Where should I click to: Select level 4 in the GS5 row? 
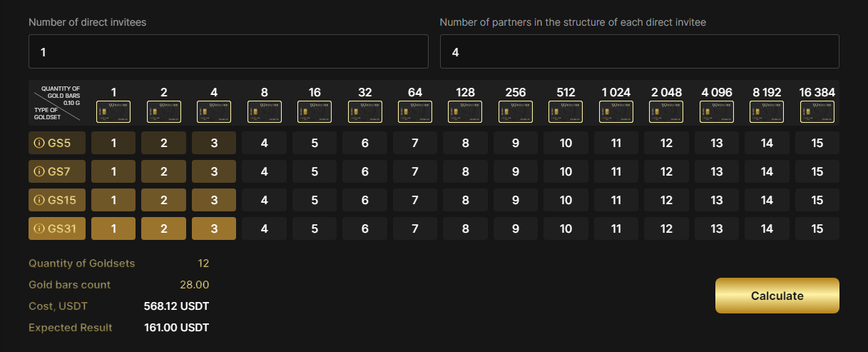[x=265, y=143]
